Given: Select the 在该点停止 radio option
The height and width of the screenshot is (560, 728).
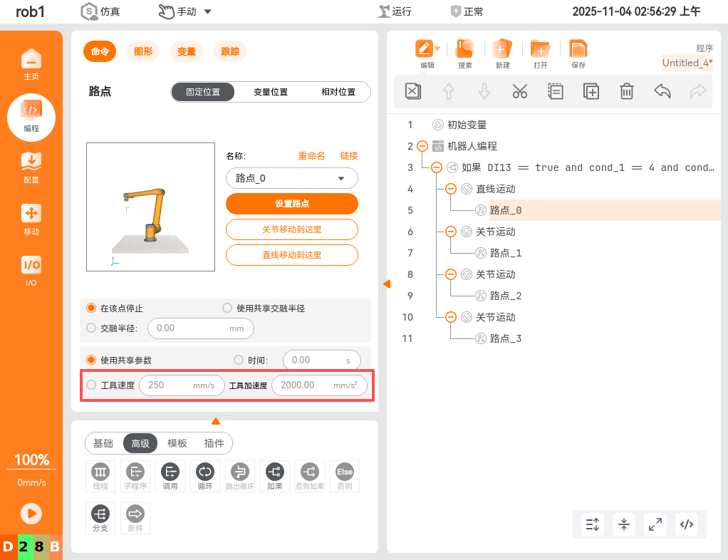Looking at the screenshot, I should pyautogui.click(x=90, y=308).
